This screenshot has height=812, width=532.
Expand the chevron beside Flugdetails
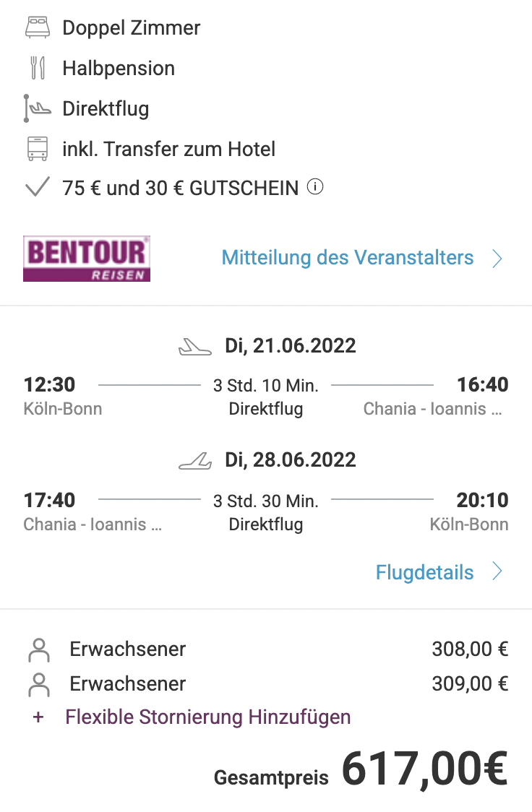tap(497, 571)
